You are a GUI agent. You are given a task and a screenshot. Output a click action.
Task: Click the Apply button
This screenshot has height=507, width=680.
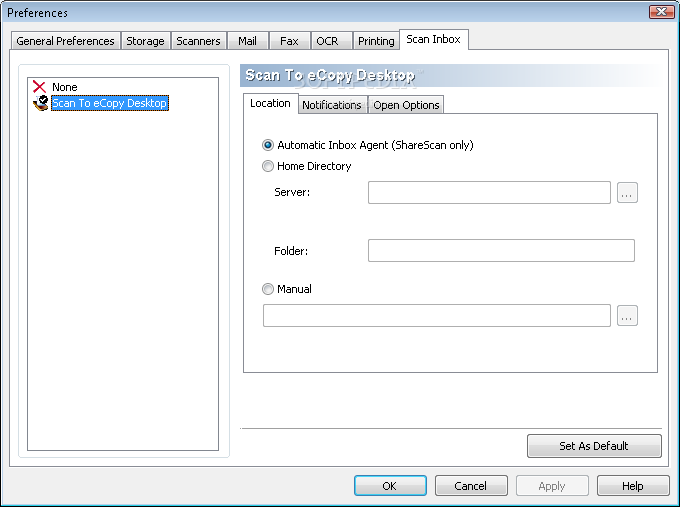tap(552, 486)
